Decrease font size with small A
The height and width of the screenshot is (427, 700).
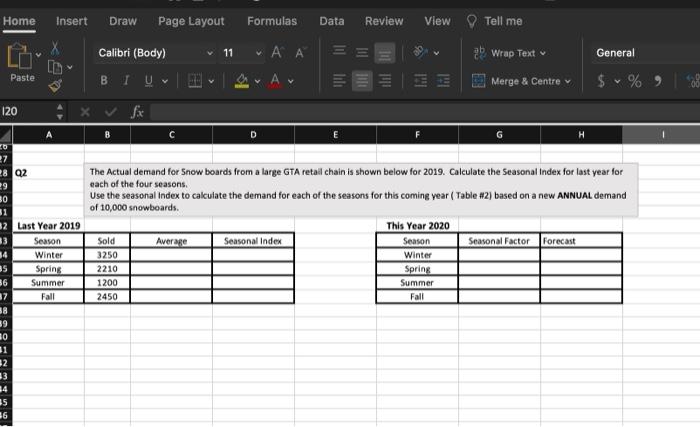[x=300, y=53]
